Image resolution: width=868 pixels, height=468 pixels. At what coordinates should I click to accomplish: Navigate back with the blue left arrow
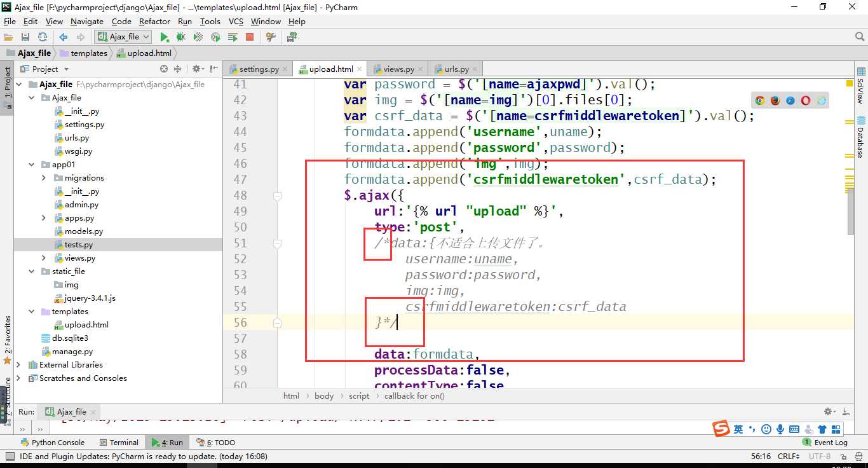(64, 37)
